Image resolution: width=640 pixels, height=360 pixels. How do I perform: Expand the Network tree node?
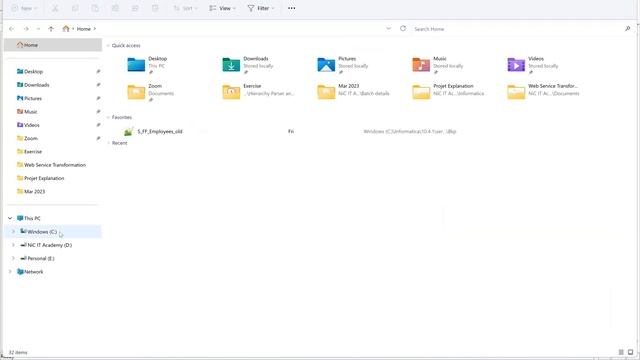click(x=10, y=271)
